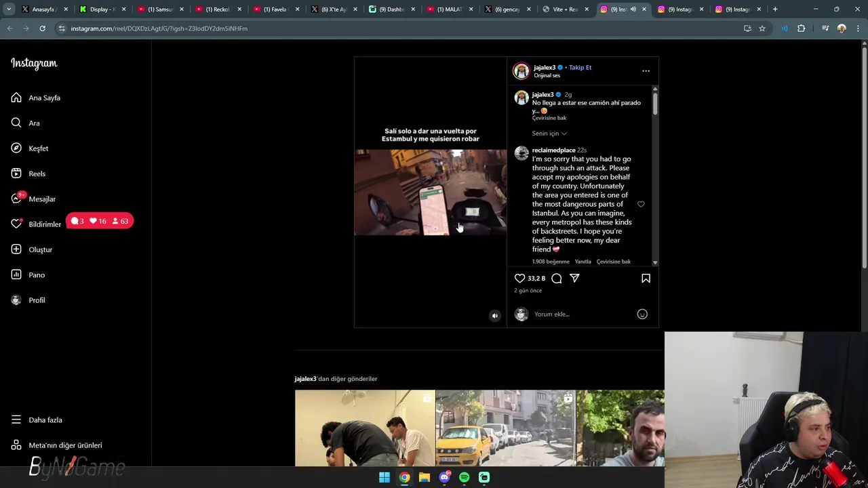Open Chrome profile avatar menu
Viewport: 868px width, 488px height.
point(842,28)
